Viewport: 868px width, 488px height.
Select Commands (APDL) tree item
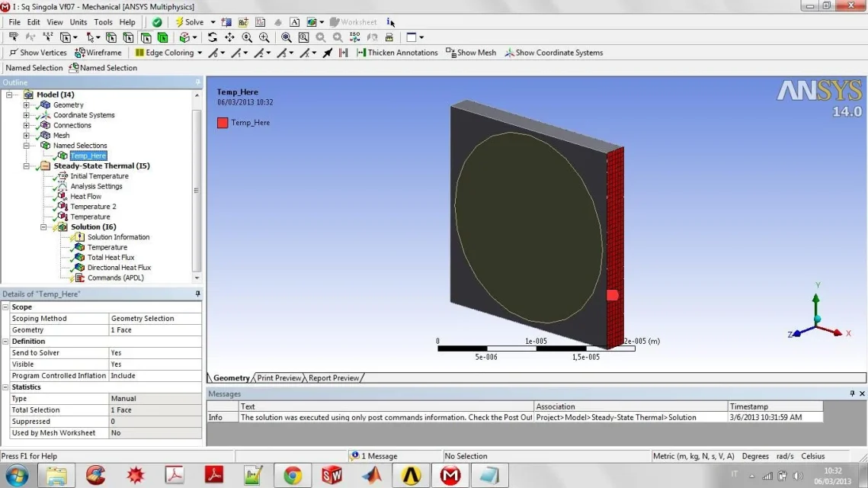tap(115, 278)
